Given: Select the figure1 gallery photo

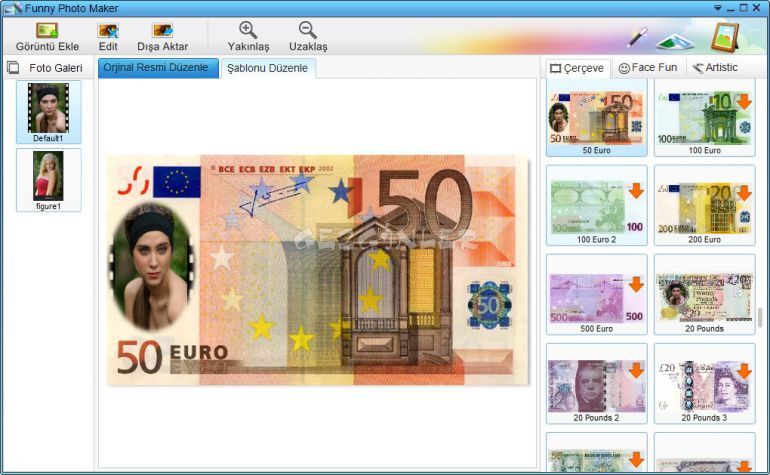Looking at the screenshot, I should click(x=48, y=180).
